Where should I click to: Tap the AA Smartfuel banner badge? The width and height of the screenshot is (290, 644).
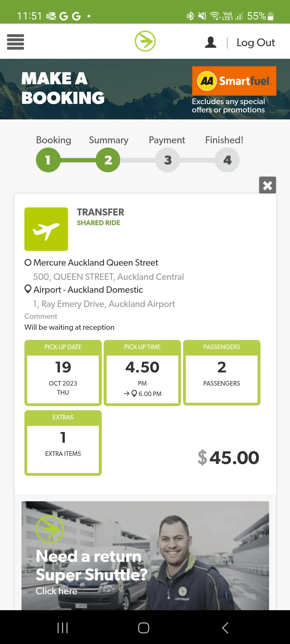[234, 81]
